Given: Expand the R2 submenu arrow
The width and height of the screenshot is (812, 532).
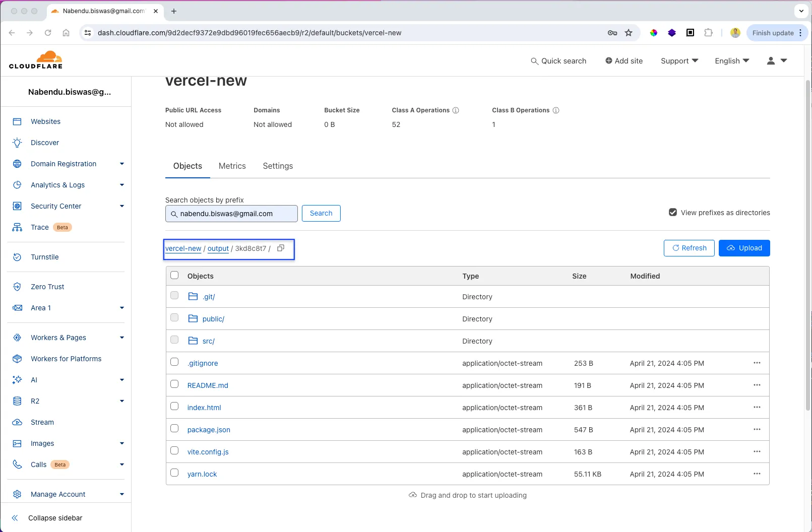Looking at the screenshot, I should [122, 401].
